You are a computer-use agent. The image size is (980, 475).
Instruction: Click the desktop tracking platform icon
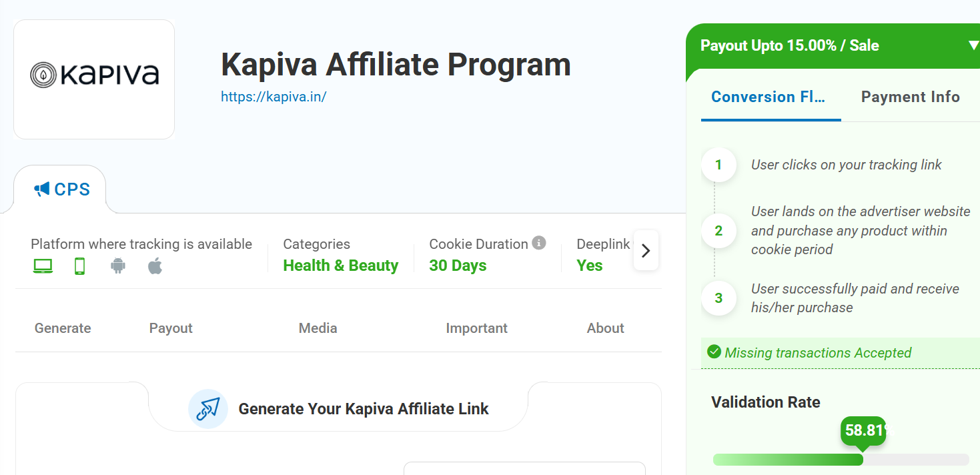tap(43, 266)
